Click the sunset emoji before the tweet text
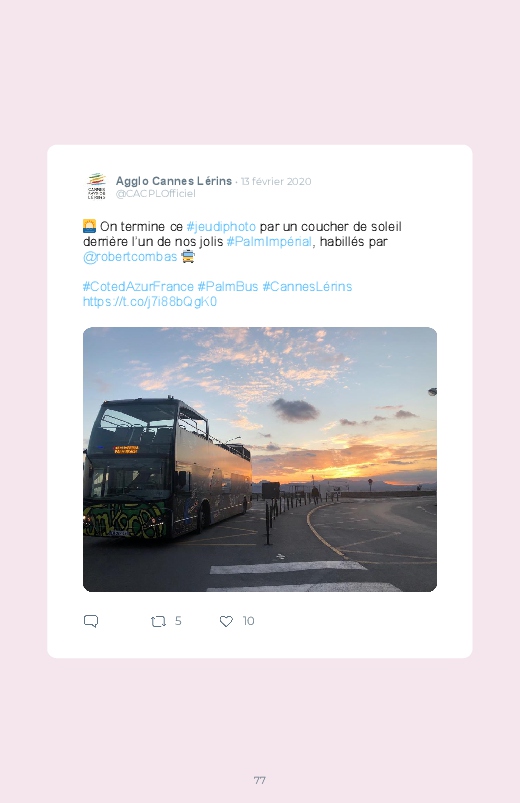 tap(89, 226)
